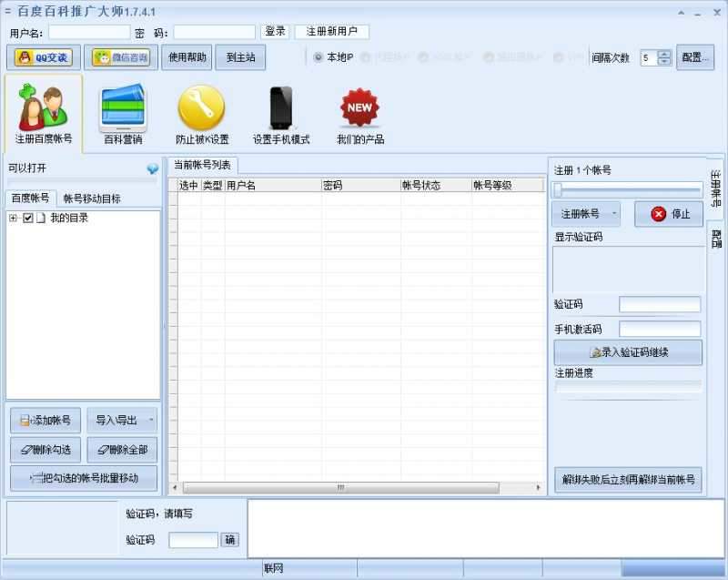Click the 登录 button
The image size is (728, 580).
pyautogui.click(x=274, y=30)
